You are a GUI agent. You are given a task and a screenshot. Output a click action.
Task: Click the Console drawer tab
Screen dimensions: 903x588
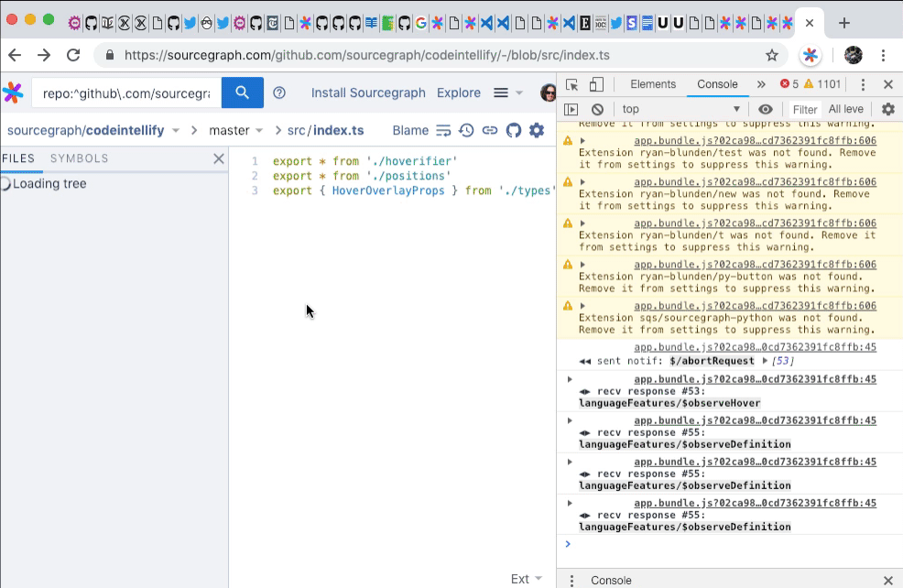[611, 581]
